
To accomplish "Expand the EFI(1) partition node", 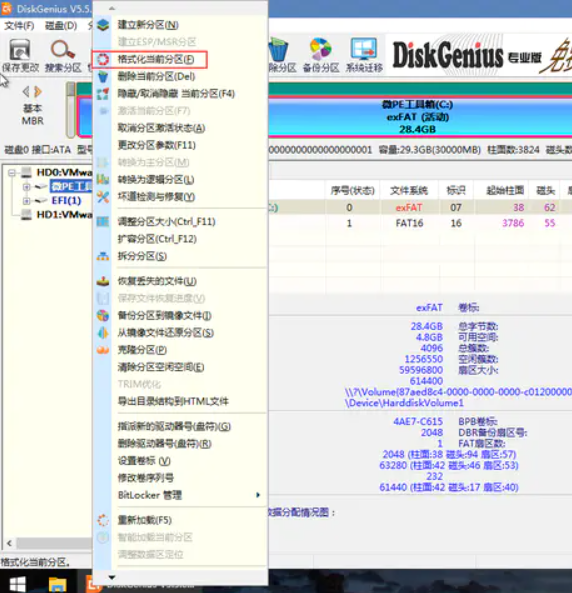I will point(26,200).
